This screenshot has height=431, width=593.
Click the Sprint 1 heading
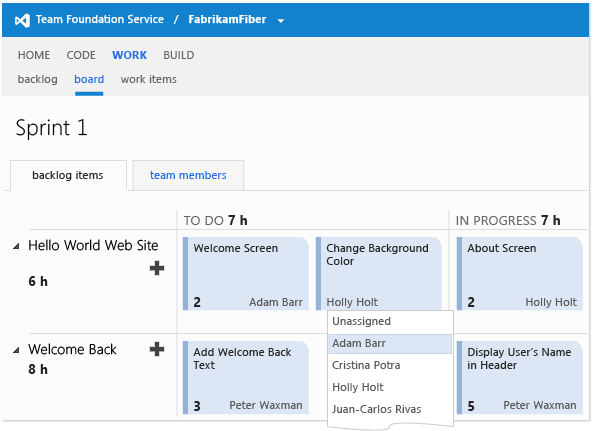point(51,128)
